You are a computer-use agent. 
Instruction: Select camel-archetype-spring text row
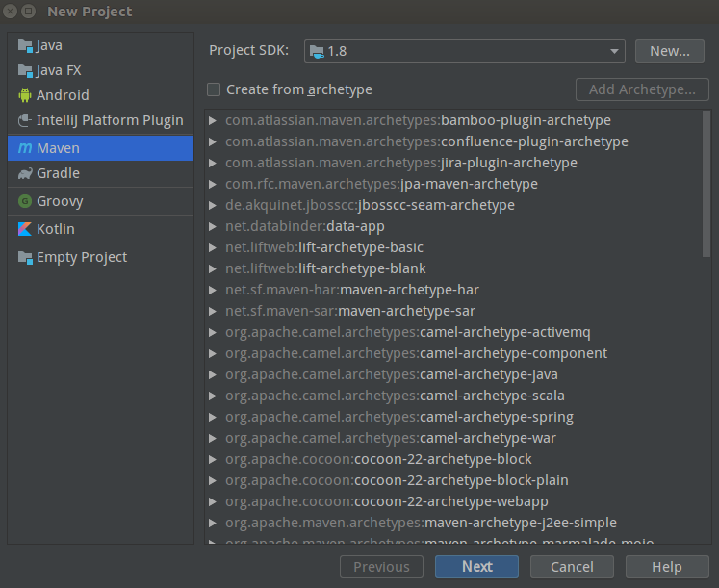[x=399, y=417]
